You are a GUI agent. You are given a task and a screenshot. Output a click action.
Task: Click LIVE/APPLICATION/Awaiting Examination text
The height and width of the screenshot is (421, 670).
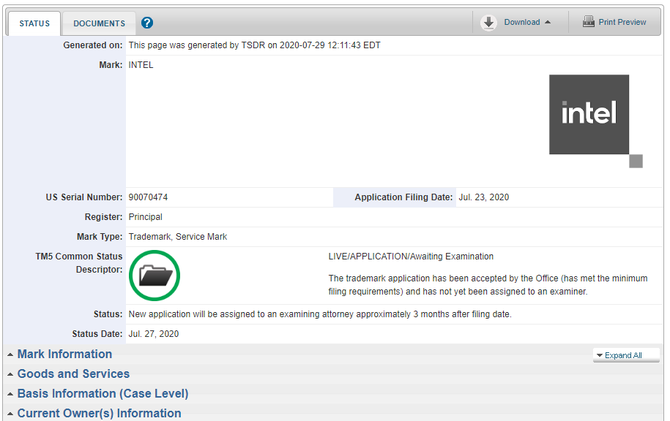coord(411,256)
